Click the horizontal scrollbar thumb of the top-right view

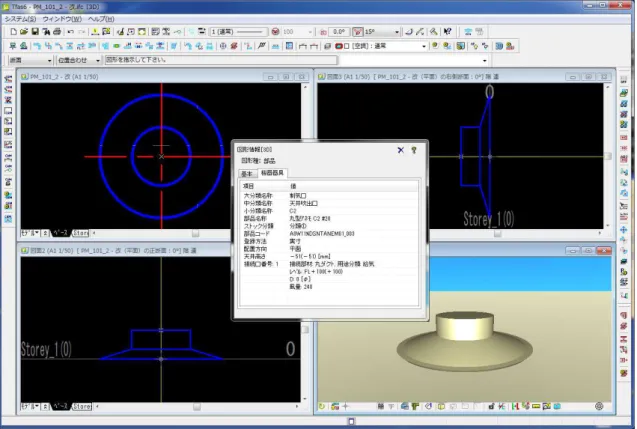(497, 233)
